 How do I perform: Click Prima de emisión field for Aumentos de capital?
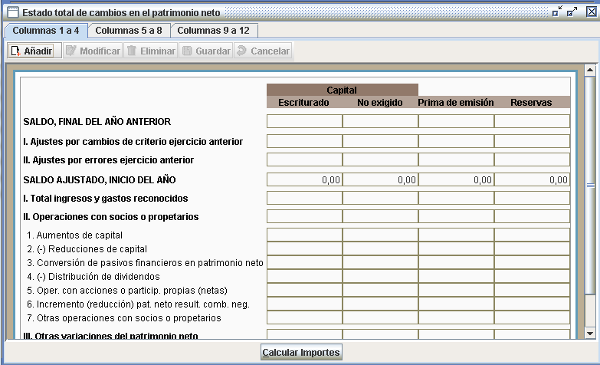click(456, 235)
